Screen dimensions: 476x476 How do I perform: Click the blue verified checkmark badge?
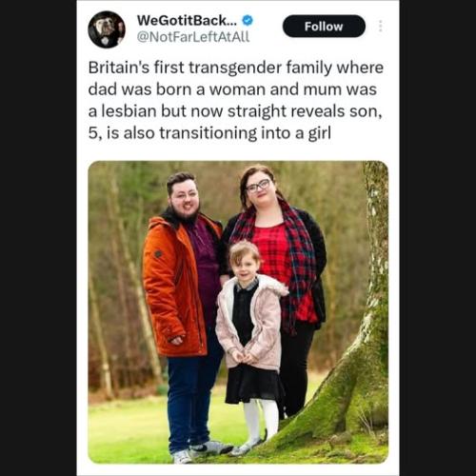pyautogui.click(x=248, y=21)
